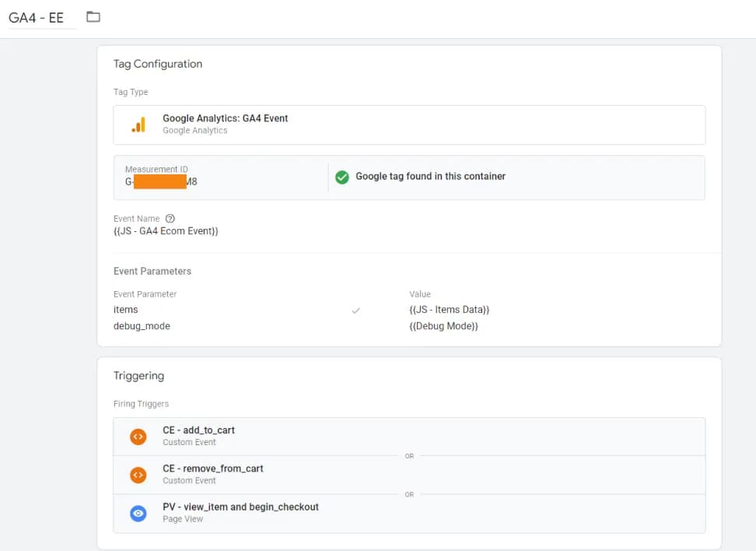Click the Event Name help question icon
The height and width of the screenshot is (551, 756).
coord(170,219)
